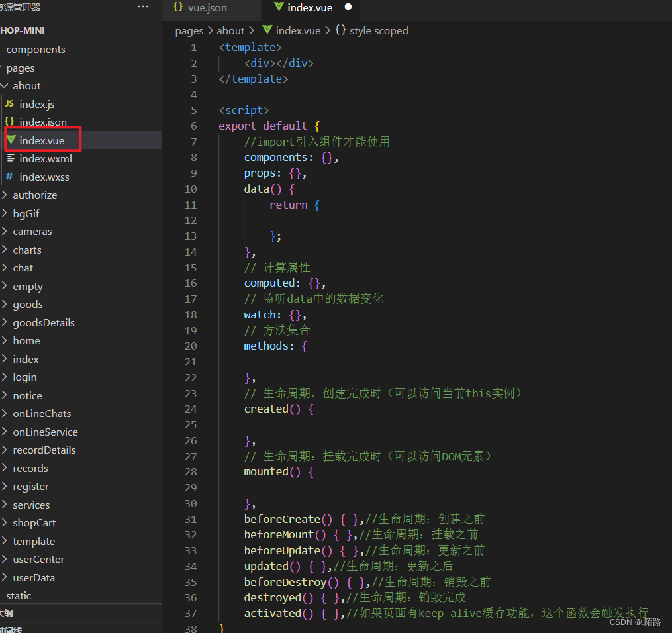The height and width of the screenshot is (633, 672).
Task: Click the JS icon beside index.js
Action: (x=9, y=104)
